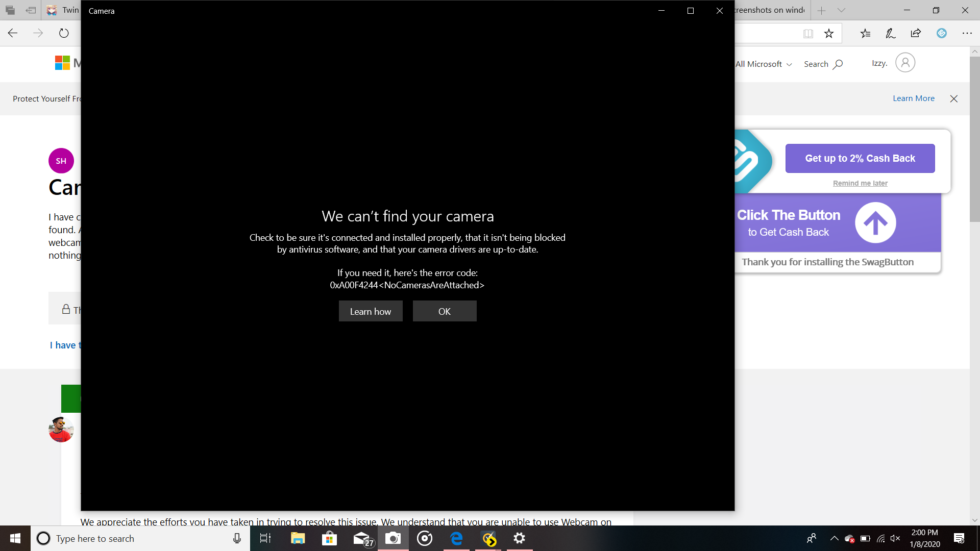The width and height of the screenshot is (980, 551).
Task: Click Get up to 2% Cash Back
Action: click(x=860, y=158)
